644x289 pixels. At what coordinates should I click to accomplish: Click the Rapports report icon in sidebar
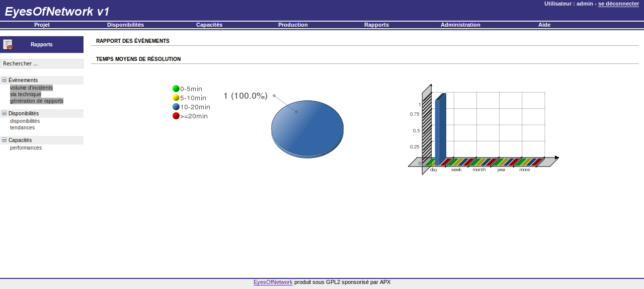pyautogui.click(x=8, y=44)
